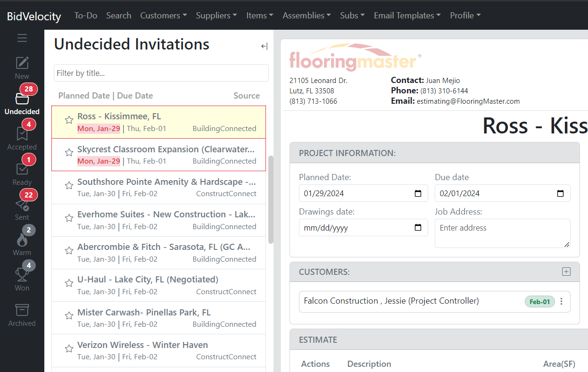Click the Feb-01 badge on Falcon Construction

pyautogui.click(x=540, y=302)
